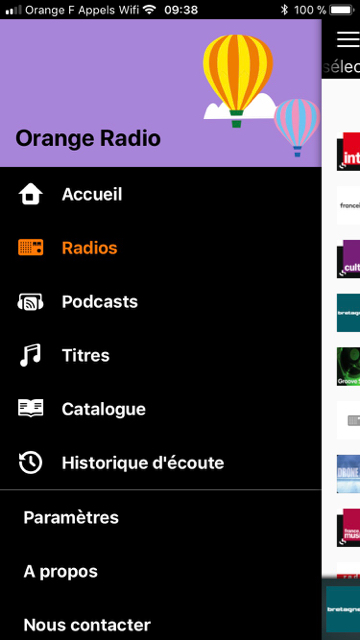Tap the Orange Radio balloon header

pyautogui.click(x=161, y=93)
